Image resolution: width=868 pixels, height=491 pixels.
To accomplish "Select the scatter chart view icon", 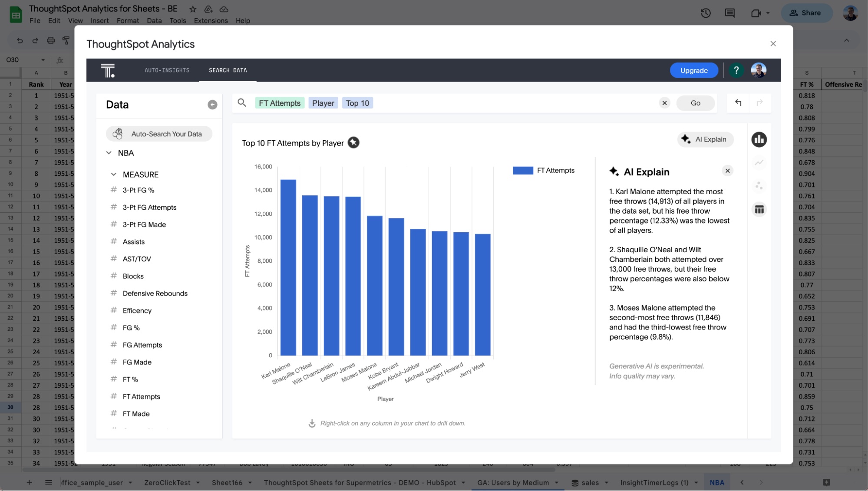I will (x=759, y=186).
